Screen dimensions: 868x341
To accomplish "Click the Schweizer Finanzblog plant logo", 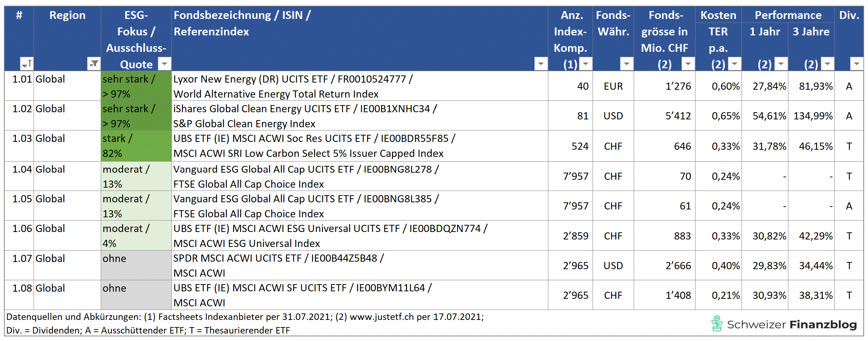I will pos(717,323).
